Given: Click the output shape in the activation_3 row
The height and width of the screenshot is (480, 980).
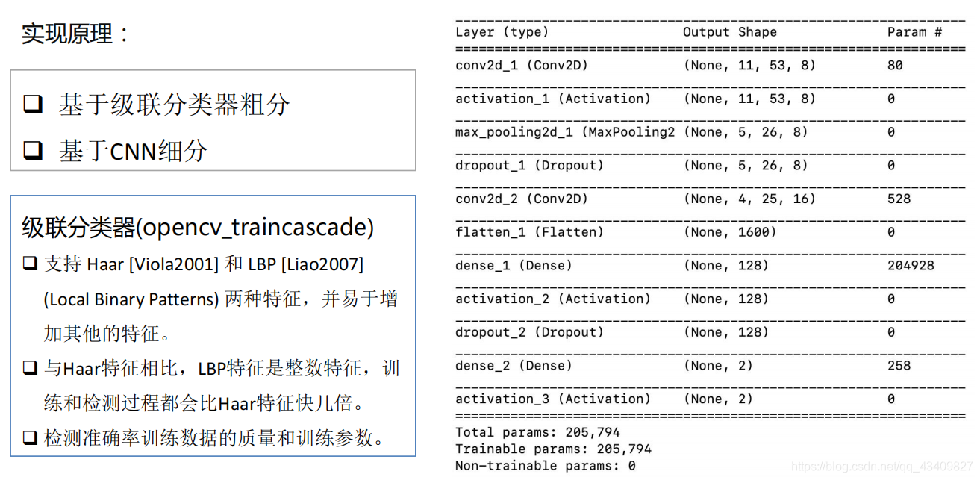Looking at the screenshot, I should [718, 399].
